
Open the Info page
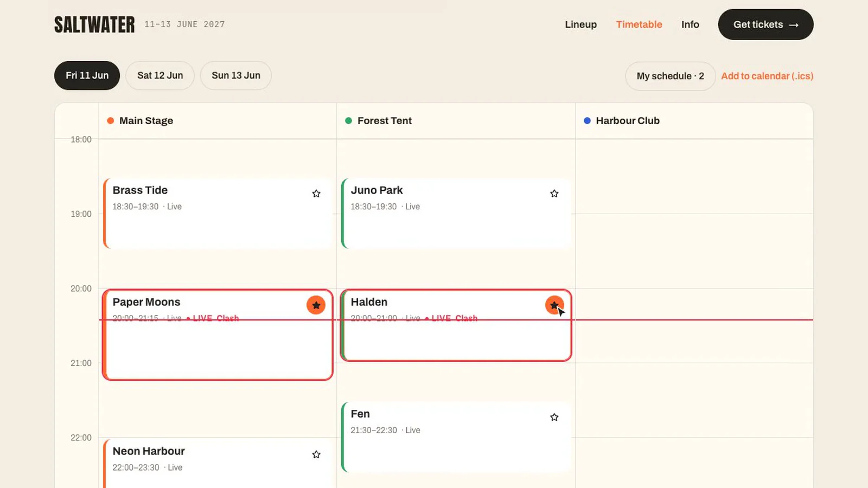(690, 24)
